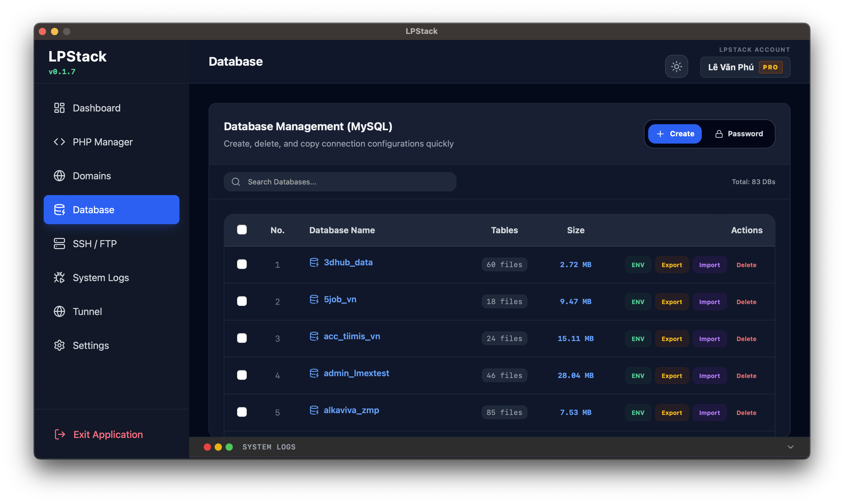Check the row checkbox for admin_lmextest
Screen dimensions: 844x504
click(x=242, y=375)
